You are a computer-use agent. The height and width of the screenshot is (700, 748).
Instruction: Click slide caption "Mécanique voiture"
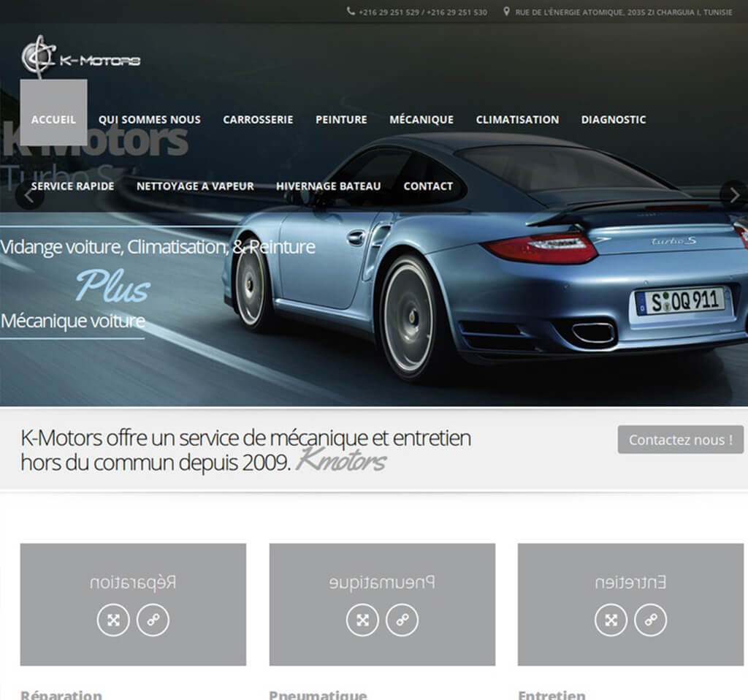[72, 321]
